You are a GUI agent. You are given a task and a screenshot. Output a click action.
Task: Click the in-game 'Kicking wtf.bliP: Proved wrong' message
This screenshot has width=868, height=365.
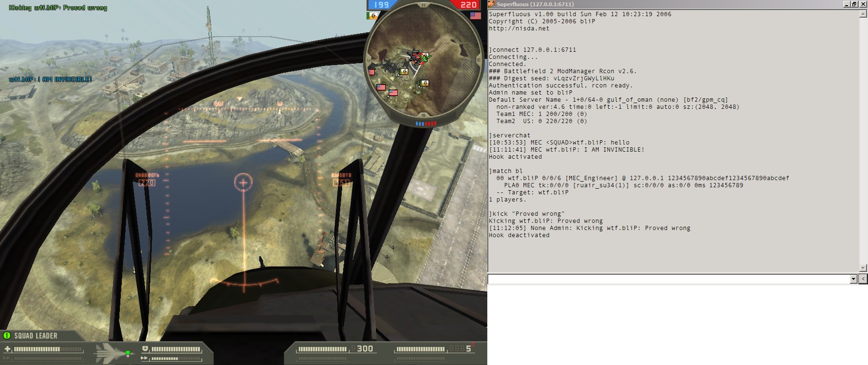(x=58, y=8)
